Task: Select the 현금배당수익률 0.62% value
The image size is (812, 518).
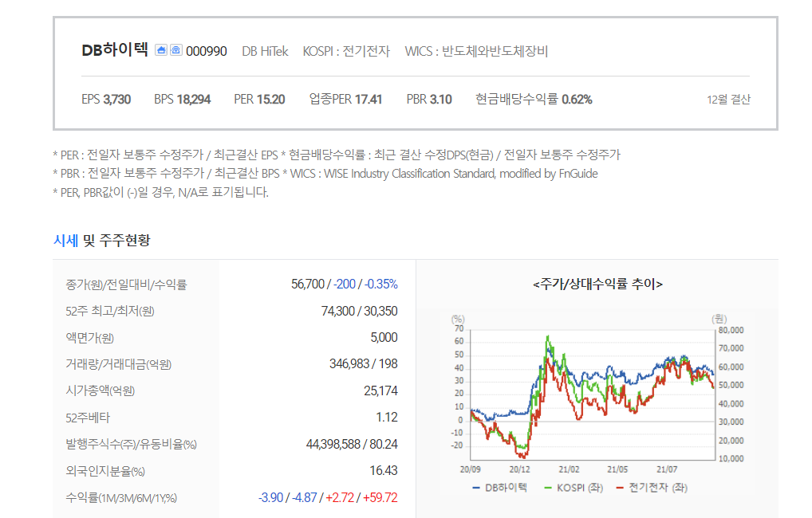Action: (534, 100)
